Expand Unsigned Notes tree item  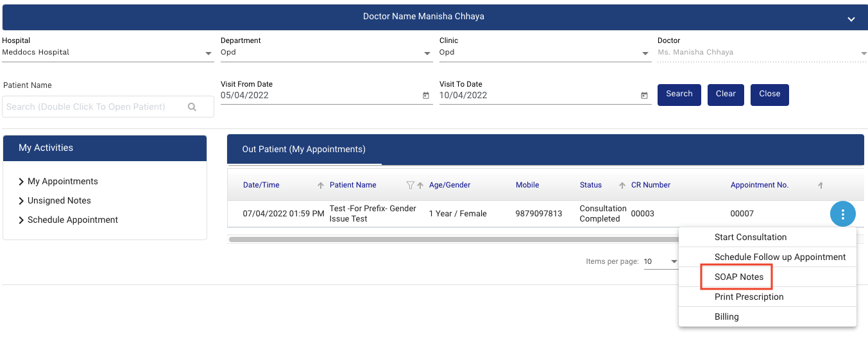click(x=22, y=201)
